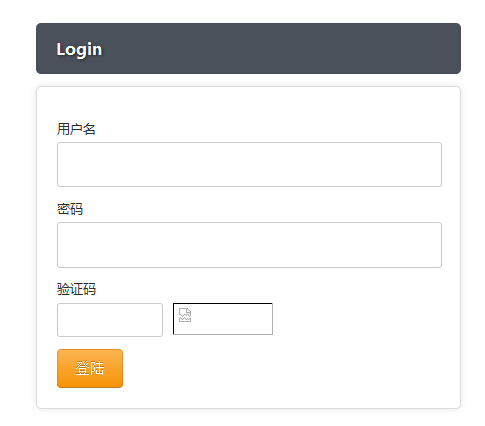Viewport: 485px width, 426px height.
Task: Click the black-bordered captcha image frame
Action: coord(223,319)
